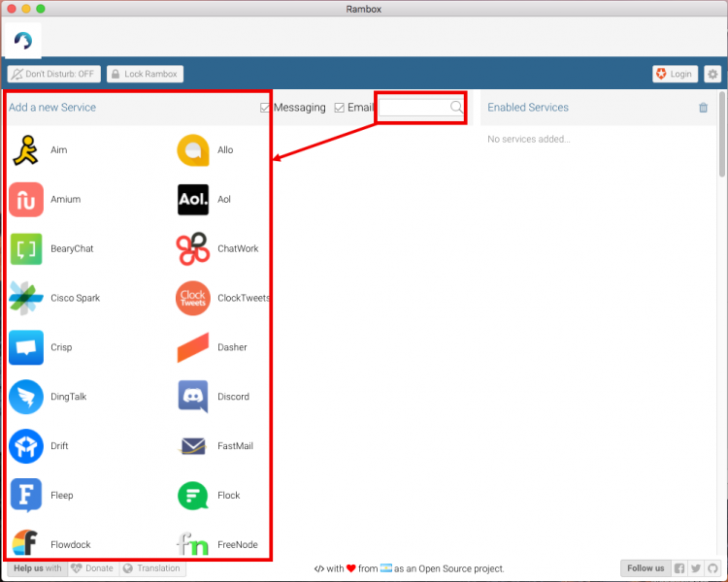
Task: Uncheck the Messaging checkbox
Action: (265, 108)
